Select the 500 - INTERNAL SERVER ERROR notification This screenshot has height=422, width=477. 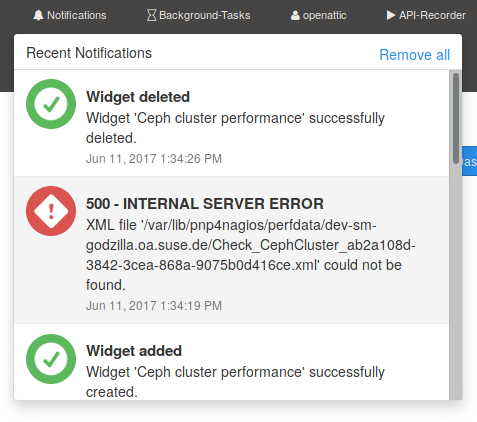click(x=231, y=250)
